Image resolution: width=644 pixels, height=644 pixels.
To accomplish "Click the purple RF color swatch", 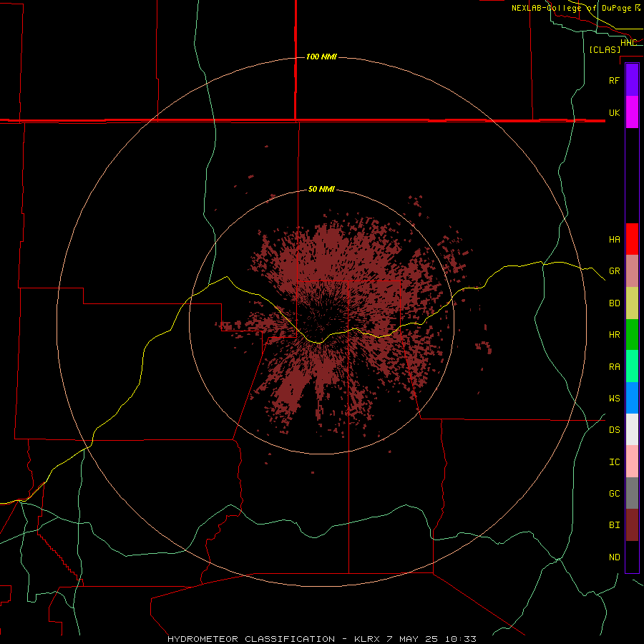I will click(632, 80).
